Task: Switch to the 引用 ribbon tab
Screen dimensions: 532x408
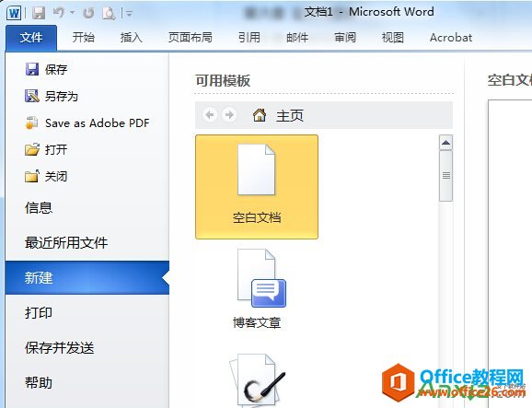Action: click(249, 38)
